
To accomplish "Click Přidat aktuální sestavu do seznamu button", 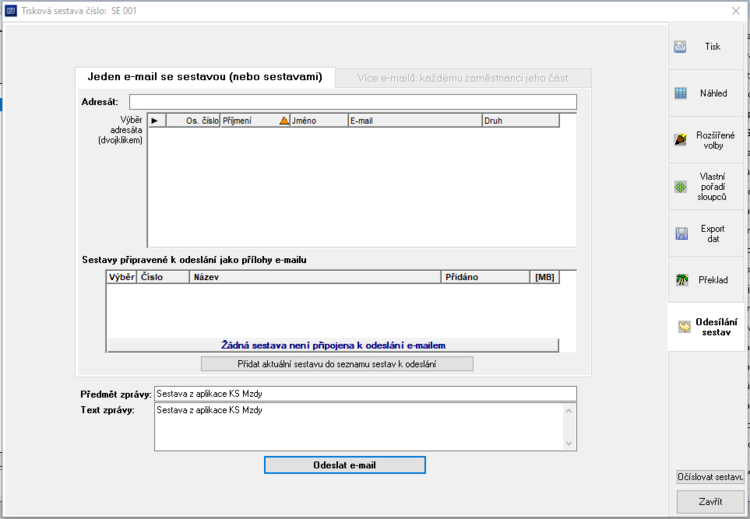I will point(337,364).
